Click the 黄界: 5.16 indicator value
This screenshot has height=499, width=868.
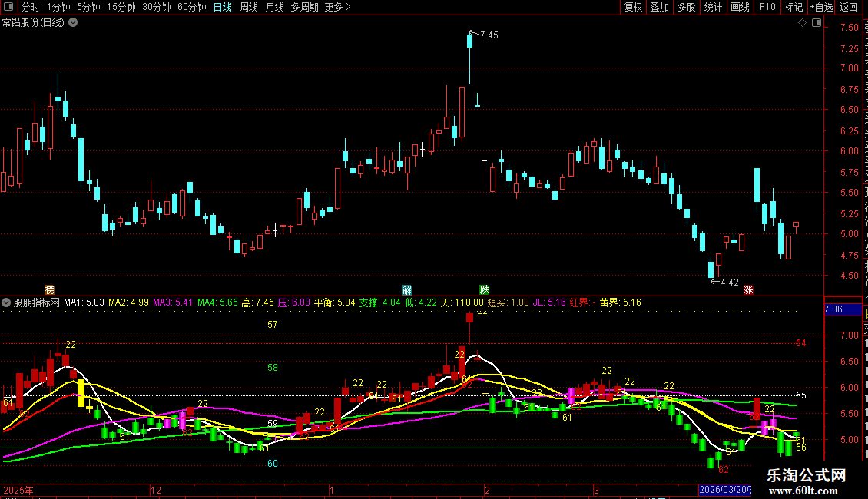[620, 302]
